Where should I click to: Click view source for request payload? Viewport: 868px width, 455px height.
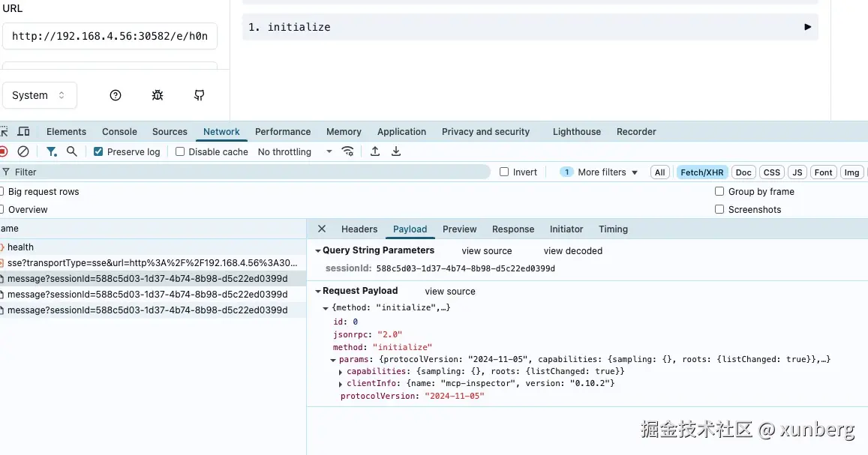pyautogui.click(x=450, y=292)
